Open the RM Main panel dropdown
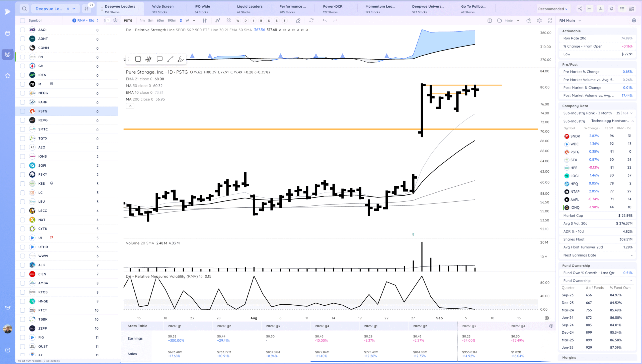 (580, 21)
